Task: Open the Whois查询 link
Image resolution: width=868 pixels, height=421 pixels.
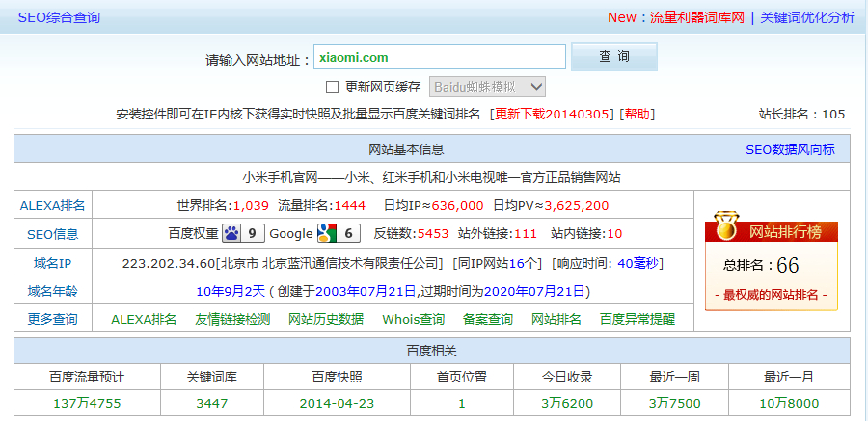Action: click(x=413, y=319)
